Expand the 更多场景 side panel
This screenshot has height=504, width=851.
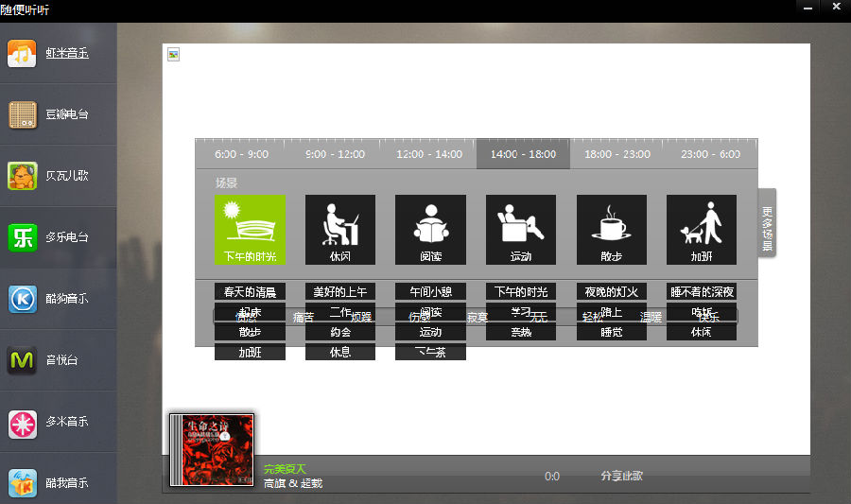767,222
